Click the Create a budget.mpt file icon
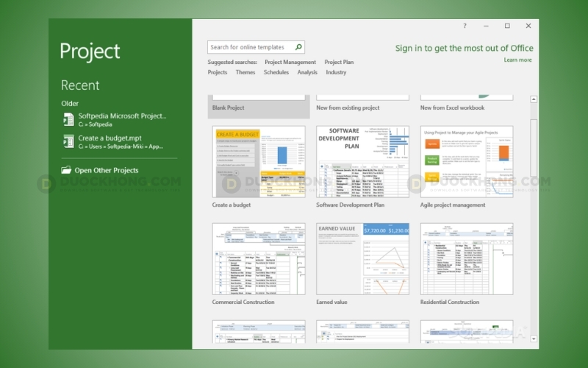The image size is (588, 368). [x=68, y=141]
